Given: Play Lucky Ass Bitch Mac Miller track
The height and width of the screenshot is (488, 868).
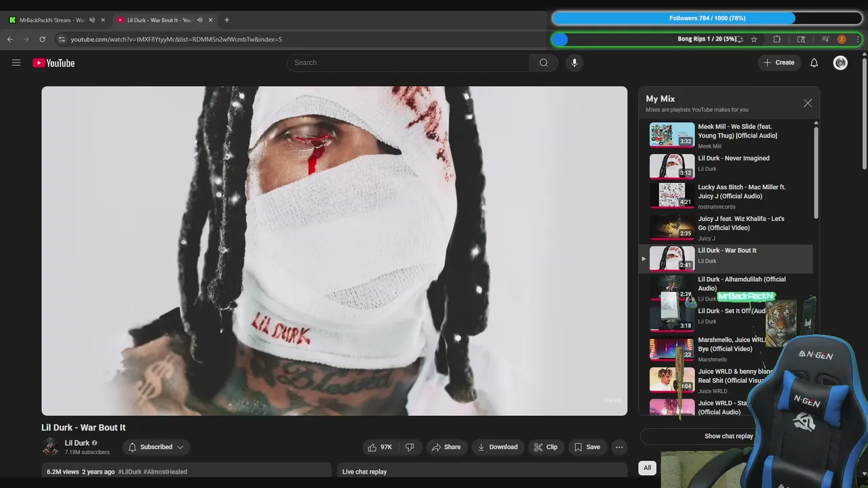Looking at the screenshot, I should [x=726, y=196].
